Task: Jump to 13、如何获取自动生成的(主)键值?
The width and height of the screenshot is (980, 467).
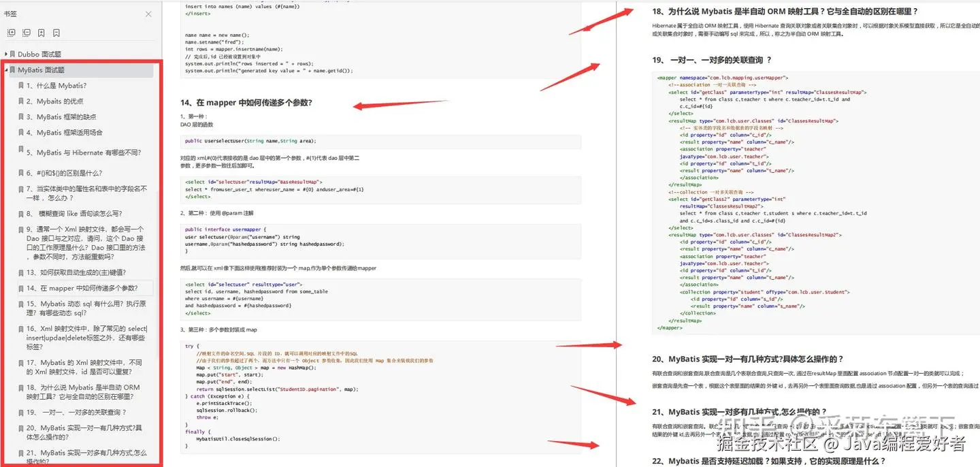Action: [77, 272]
